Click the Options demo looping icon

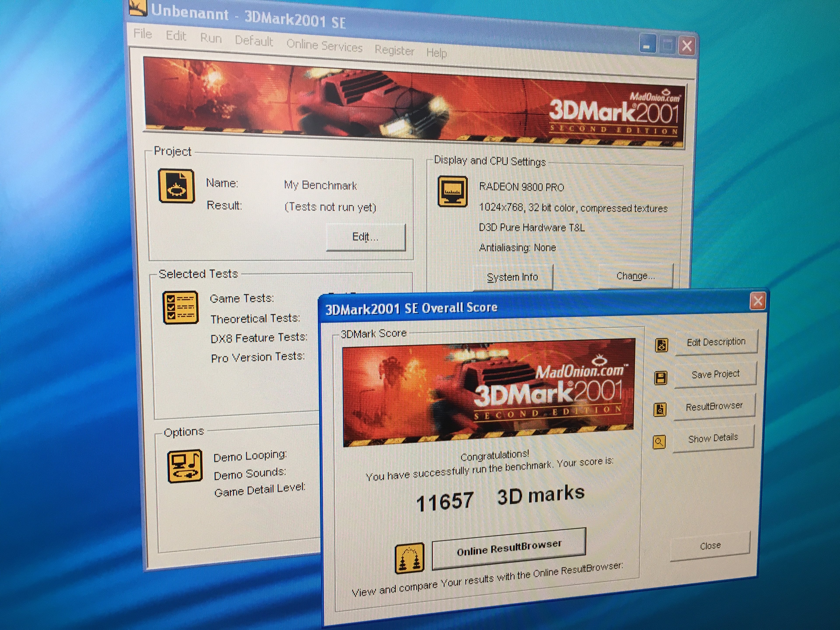(185, 466)
